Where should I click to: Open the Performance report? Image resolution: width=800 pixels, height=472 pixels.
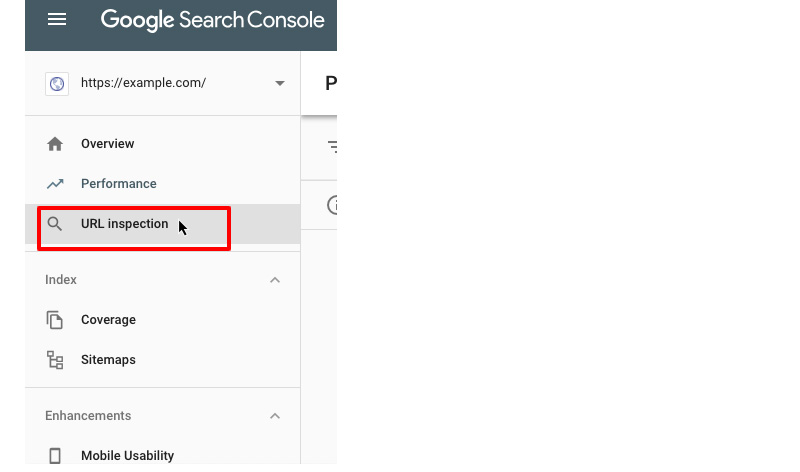(119, 184)
